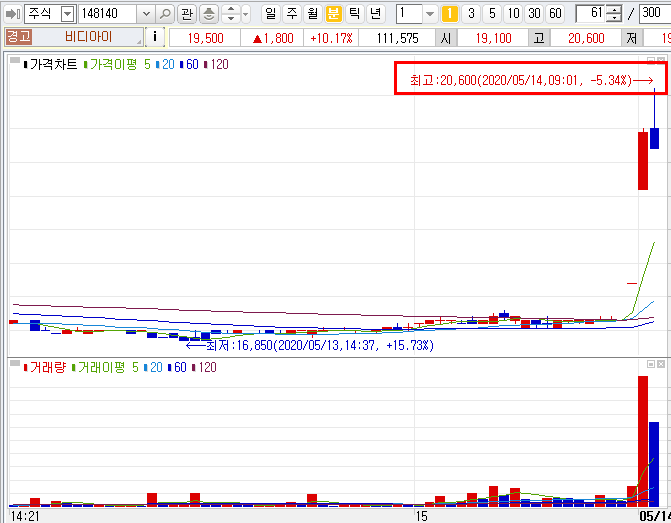Click the stacked layers icon button
This screenshot has width=671, height=523.
208,14
